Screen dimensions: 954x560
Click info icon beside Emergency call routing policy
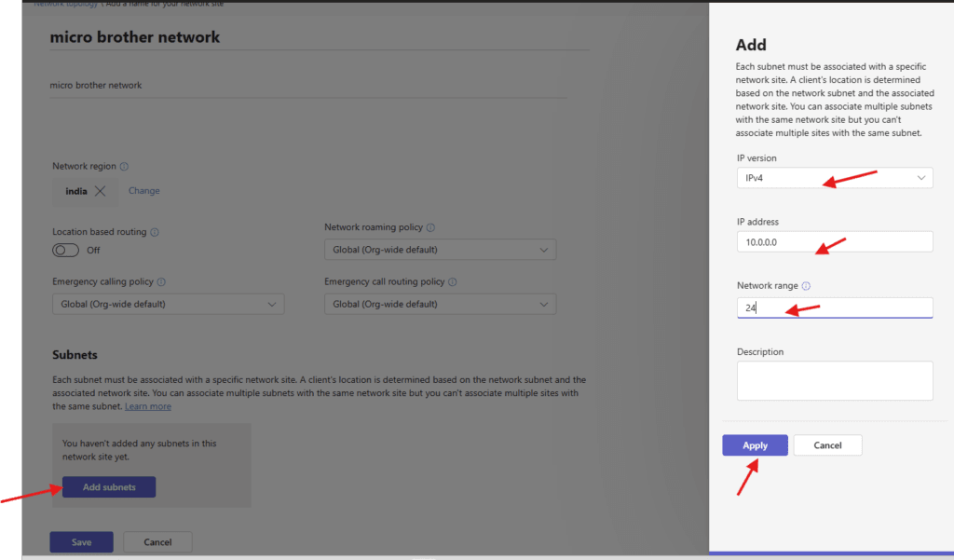tap(453, 282)
